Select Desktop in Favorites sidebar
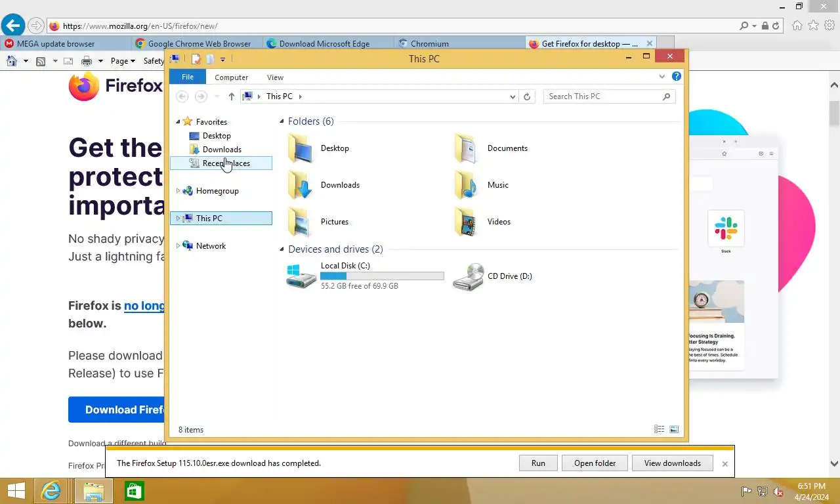The image size is (840, 504). coord(216,136)
